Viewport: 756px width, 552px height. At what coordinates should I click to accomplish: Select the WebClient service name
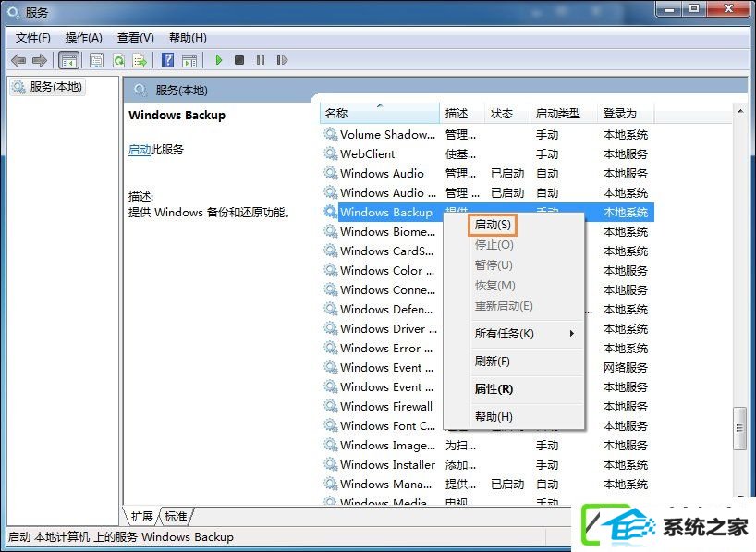pyautogui.click(x=368, y=153)
